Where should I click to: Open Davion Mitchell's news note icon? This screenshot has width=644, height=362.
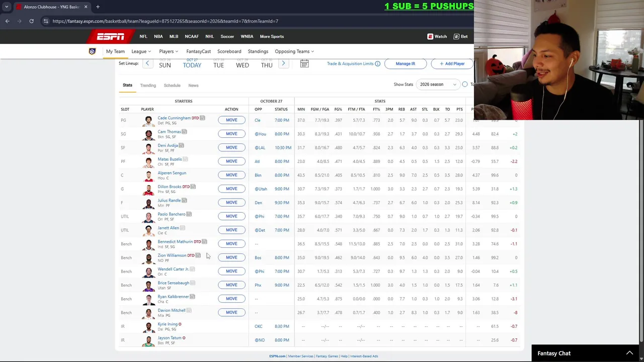tap(189, 310)
